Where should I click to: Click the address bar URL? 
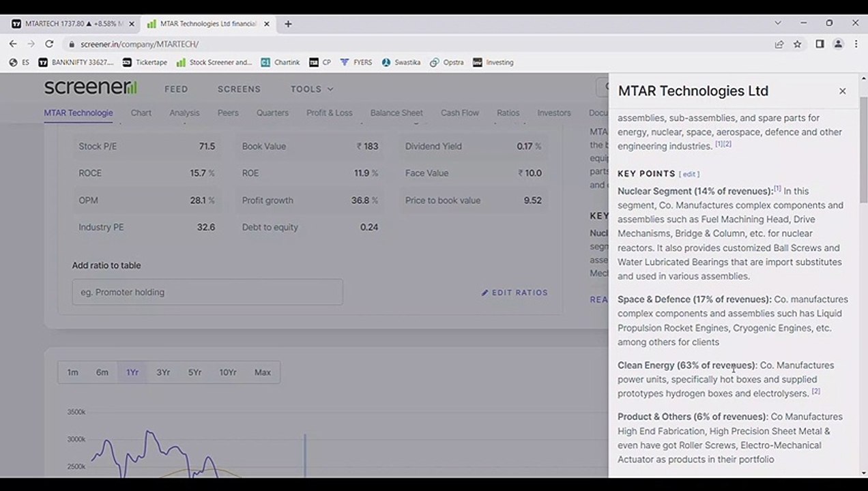[x=139, y=44]
